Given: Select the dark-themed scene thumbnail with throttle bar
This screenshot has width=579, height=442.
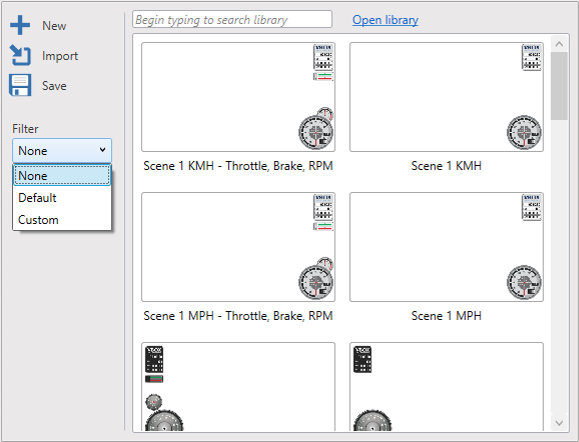Looking at the screenshot, I should 238,387.
